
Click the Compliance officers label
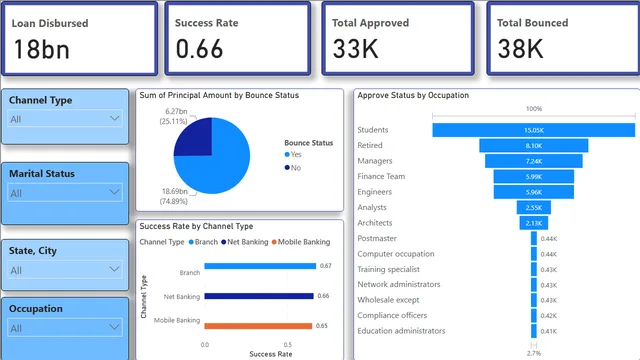[x=392, y=315]
